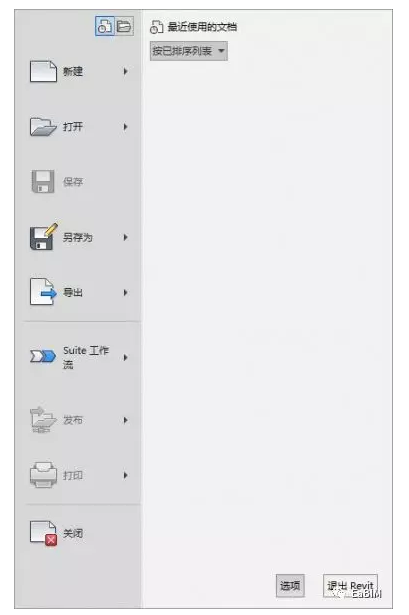The width and height of the screenshot is (409, 615).
Task: Click the 保存 floppy disk icon
Action: point(43,182)
